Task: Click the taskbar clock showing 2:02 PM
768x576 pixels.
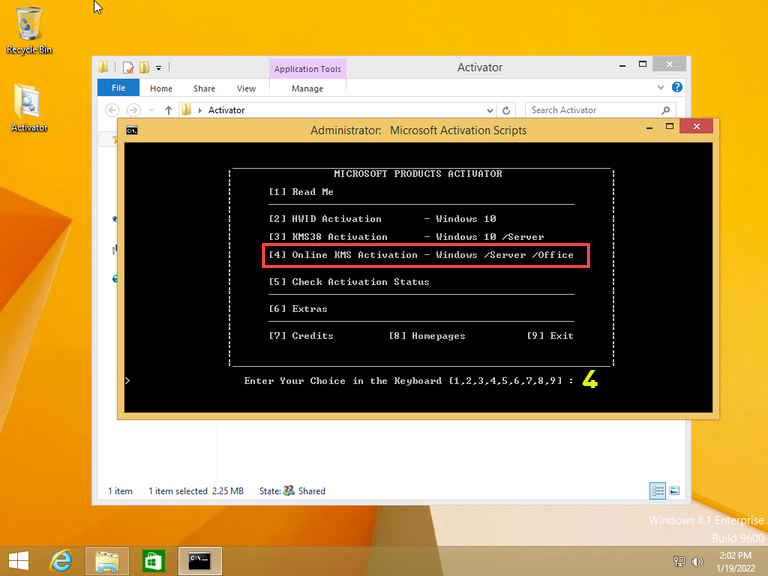Action: pyautogui.click(x=735, y=562)
